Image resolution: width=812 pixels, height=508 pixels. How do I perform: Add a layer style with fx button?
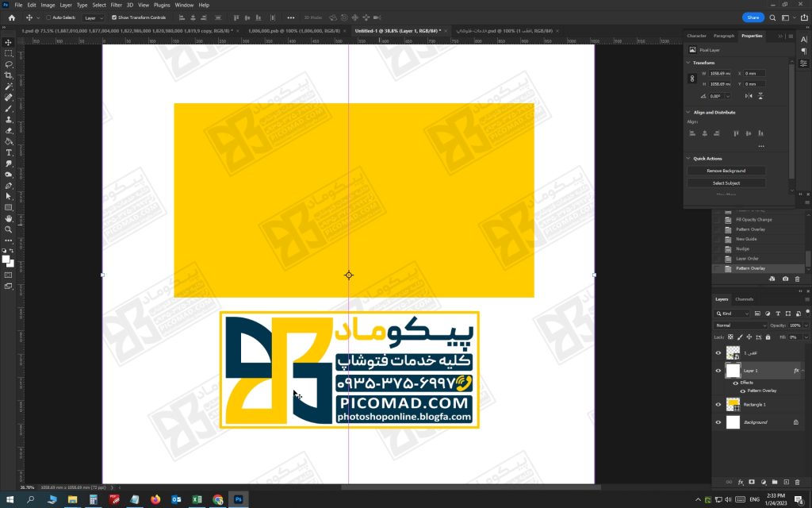coord(741,482)
